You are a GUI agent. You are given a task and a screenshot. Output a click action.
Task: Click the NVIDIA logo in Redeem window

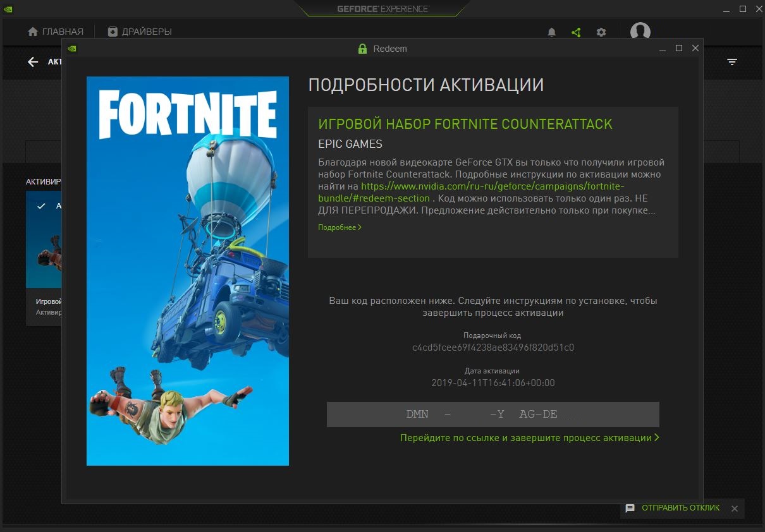tap(73, 48)
